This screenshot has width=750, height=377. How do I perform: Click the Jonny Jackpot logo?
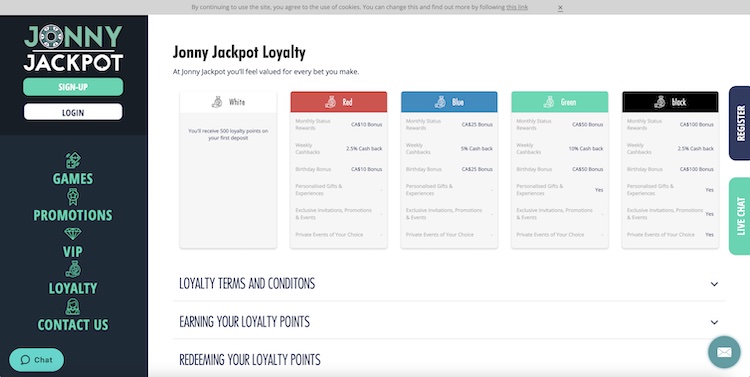coord(73,48)
